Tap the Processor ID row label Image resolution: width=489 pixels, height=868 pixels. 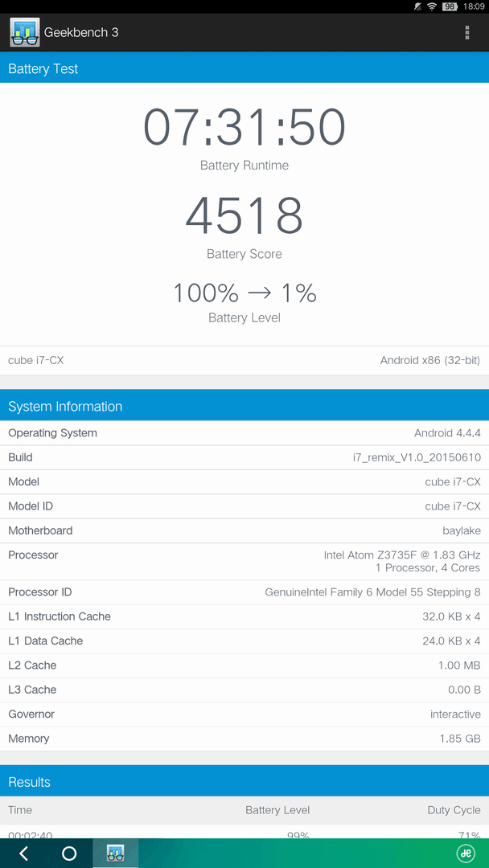(40, 592)
